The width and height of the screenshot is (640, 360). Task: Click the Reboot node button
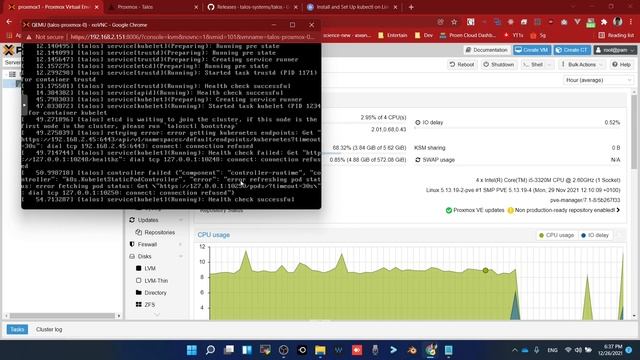(x=462, y=64)
